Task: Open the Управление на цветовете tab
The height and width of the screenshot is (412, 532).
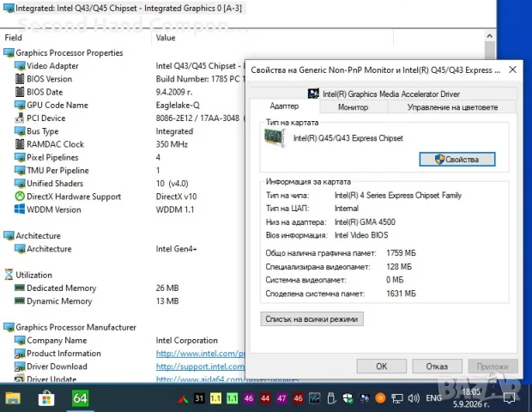Action: (452, 107)
